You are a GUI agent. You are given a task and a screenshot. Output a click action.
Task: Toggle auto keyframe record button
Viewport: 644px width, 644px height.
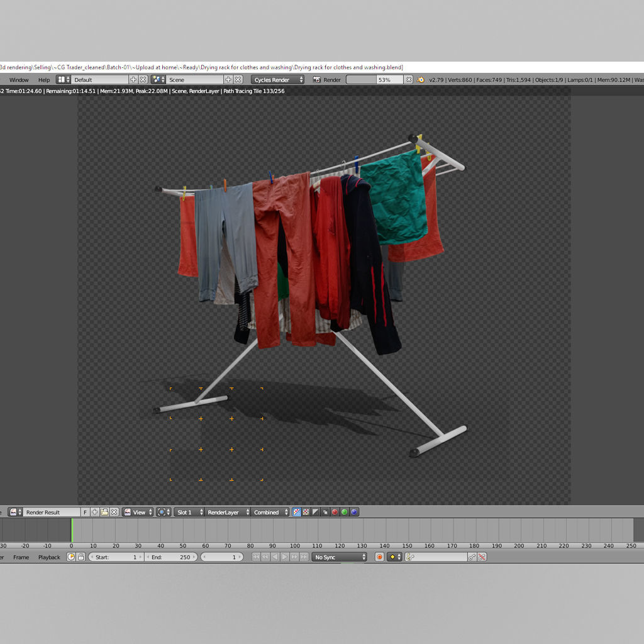[x=379, y=557]
